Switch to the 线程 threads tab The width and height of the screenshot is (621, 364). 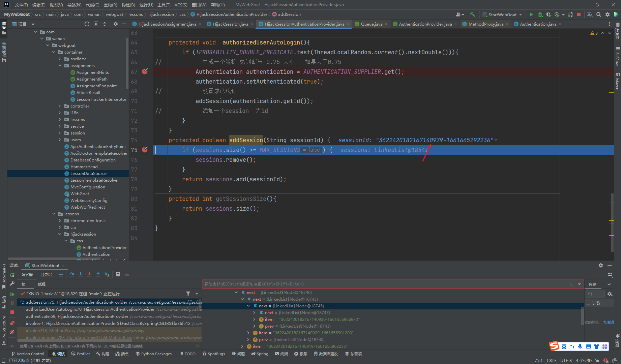click(x=42, y=284)
